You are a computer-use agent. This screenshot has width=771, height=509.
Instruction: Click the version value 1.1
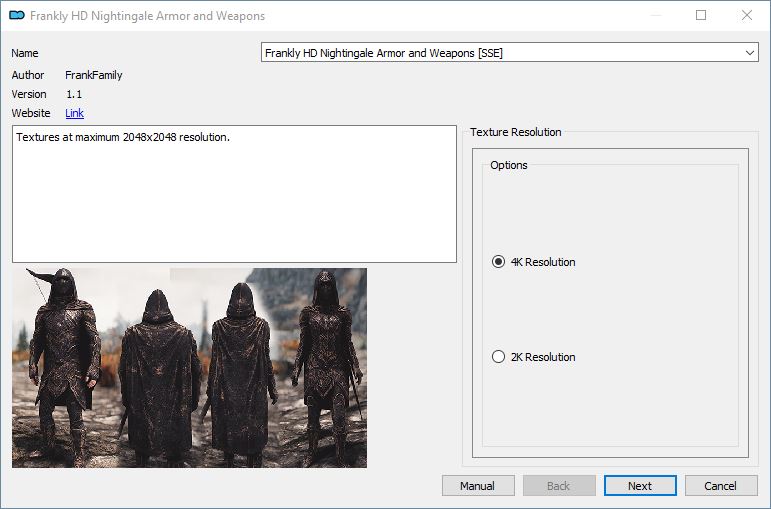(x=74, y=94)
